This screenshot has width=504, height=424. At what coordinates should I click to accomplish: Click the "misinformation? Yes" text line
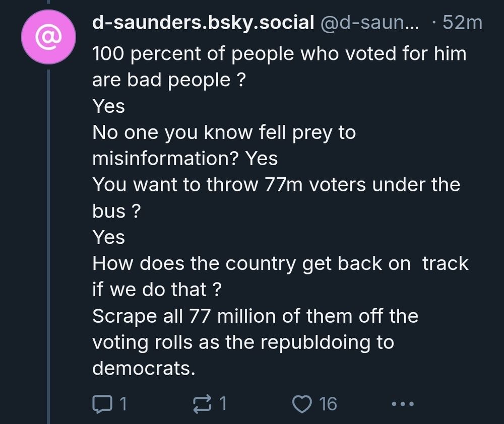point(185,159)
